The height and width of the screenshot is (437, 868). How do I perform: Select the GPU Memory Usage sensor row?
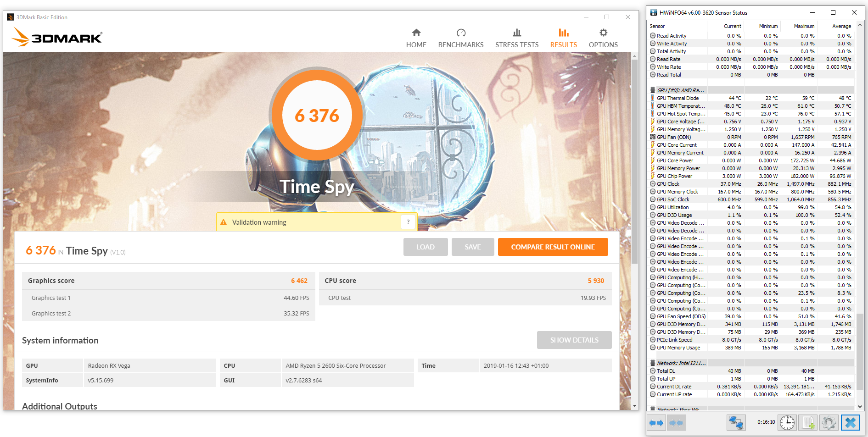pos(751,348)
